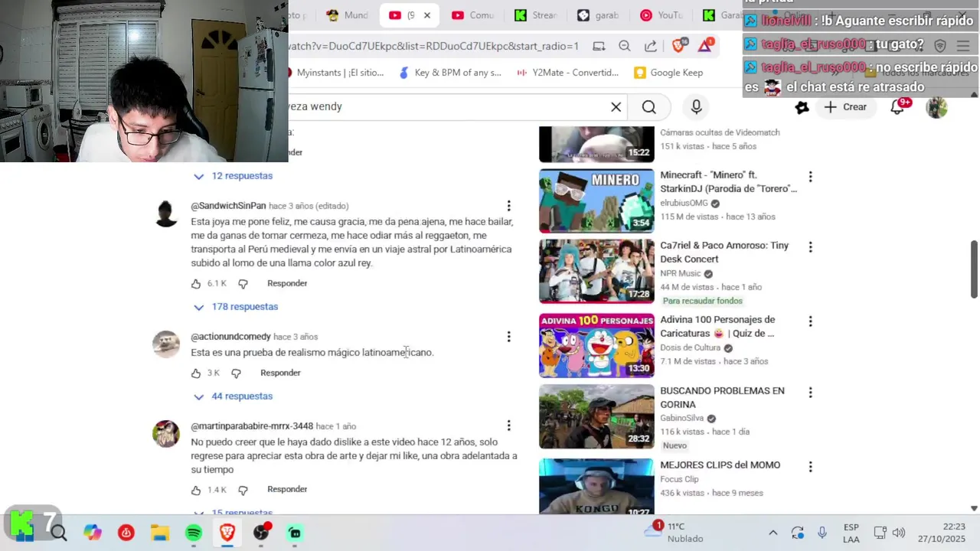Click @SandwichSinPan's profile avatar

[166, 214]
